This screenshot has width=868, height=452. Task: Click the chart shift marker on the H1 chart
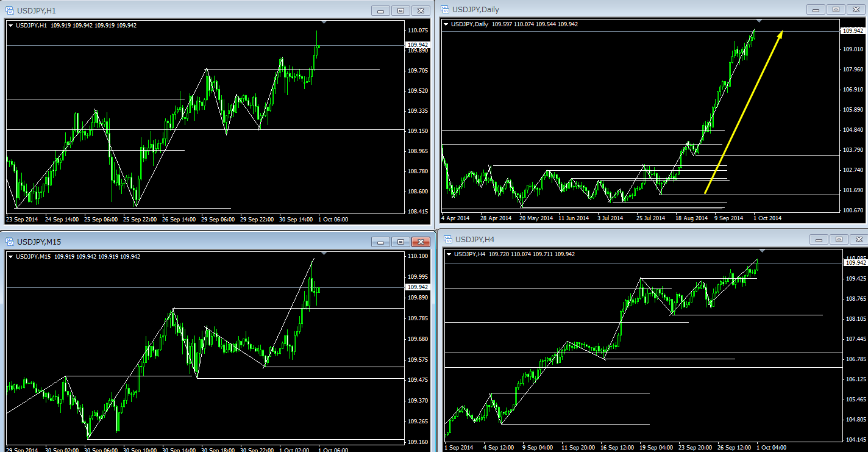pyautogui.click(x=324, y=23)
